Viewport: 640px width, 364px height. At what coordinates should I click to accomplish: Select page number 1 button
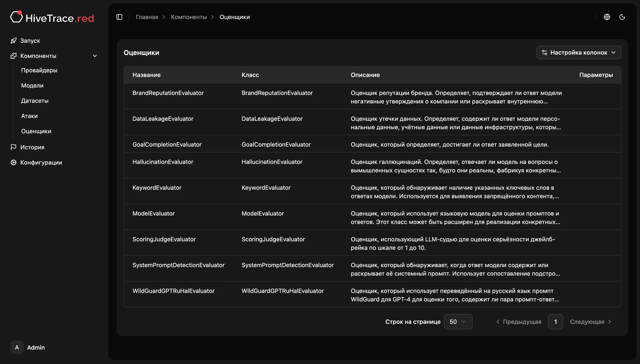pos(555,322)
